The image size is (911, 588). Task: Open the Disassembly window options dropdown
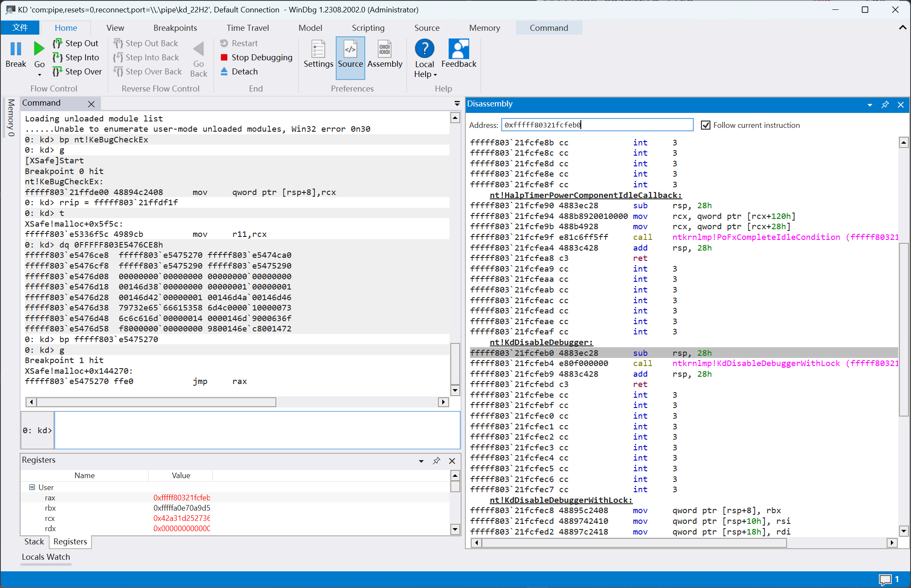[x=870, y=105]
